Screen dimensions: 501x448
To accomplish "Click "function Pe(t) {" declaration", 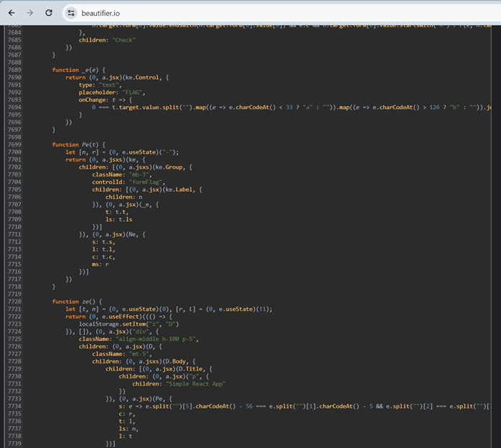I will 79,144.
